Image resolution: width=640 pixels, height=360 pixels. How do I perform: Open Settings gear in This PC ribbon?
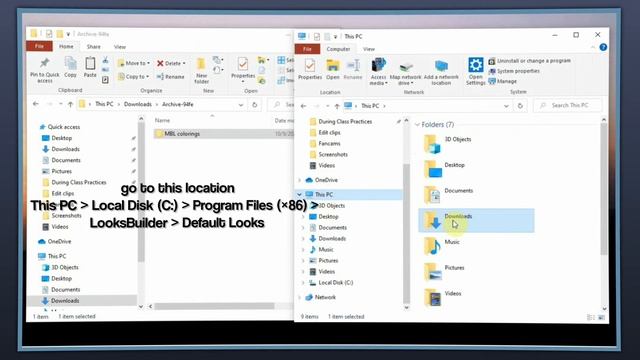(x=476, y=71)
